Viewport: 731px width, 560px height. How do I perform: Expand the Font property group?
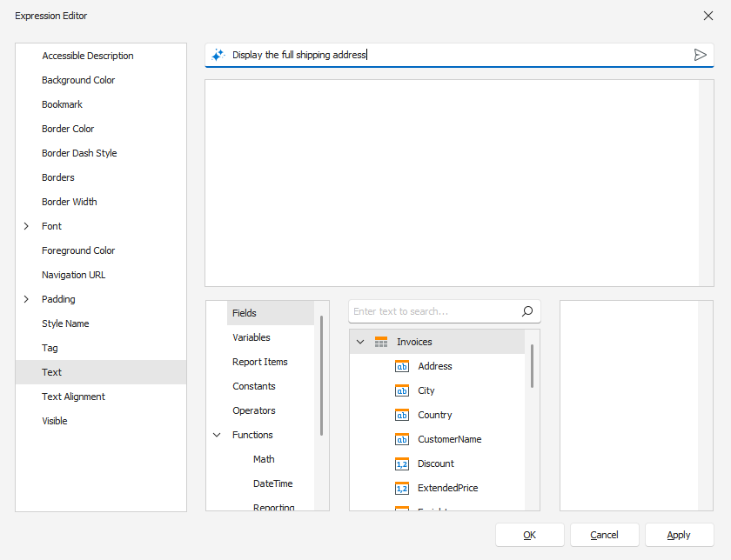25,225
